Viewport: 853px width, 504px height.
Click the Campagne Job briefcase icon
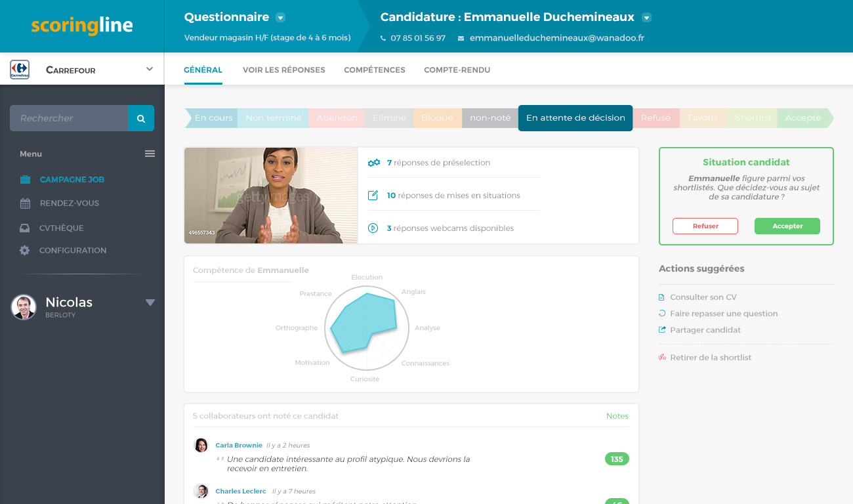point(25,179)
